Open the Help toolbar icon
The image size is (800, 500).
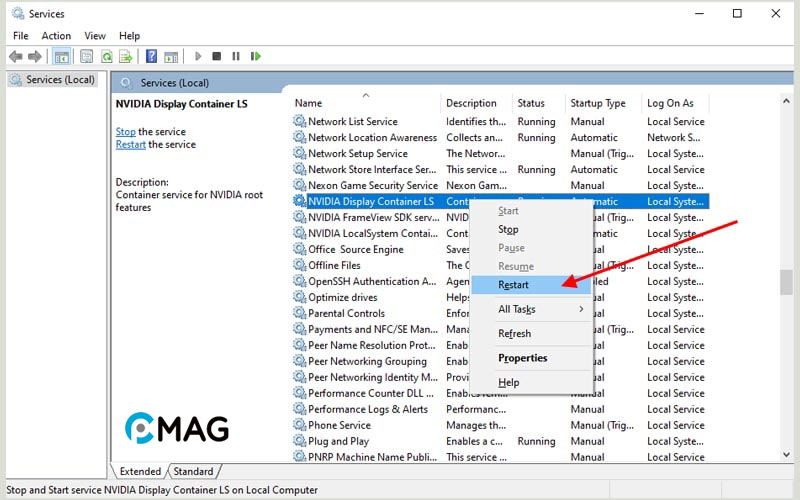click(x=151, y=57)
